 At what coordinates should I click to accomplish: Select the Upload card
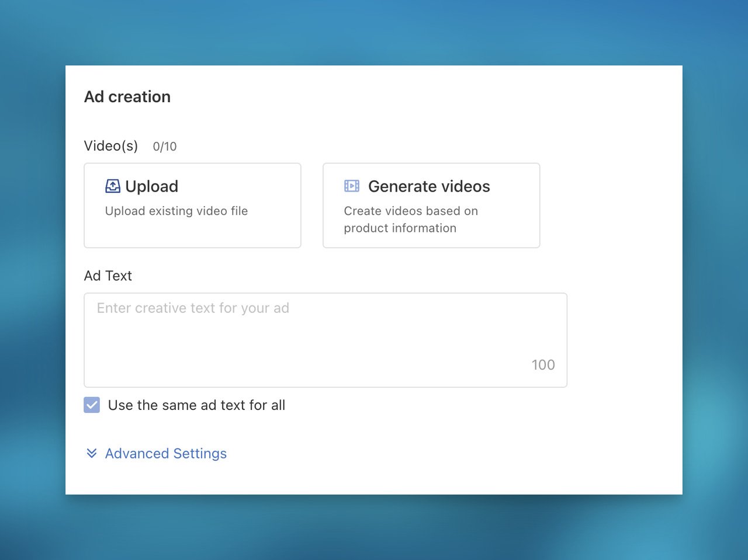[192, 206]
